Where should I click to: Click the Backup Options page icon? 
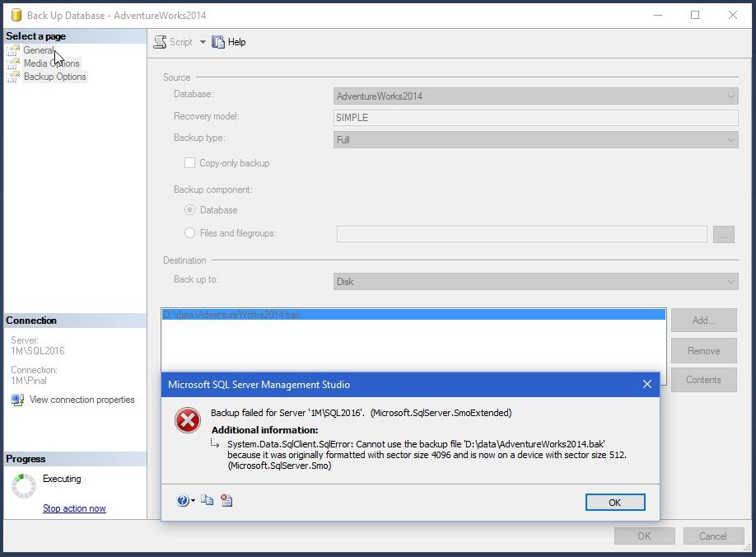pos(13,77)
